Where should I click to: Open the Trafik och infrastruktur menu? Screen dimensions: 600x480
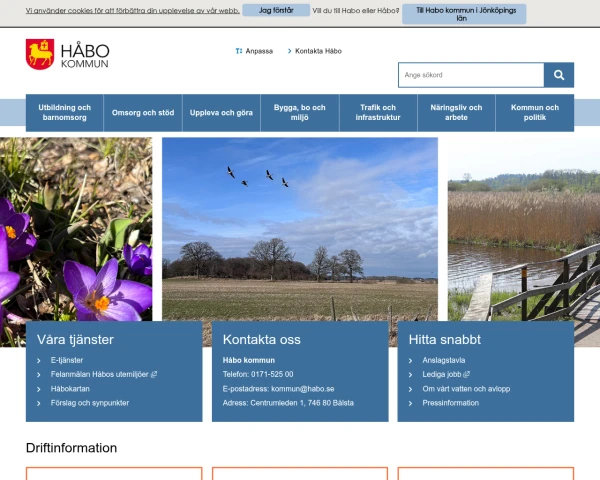(x=378, y=113)
